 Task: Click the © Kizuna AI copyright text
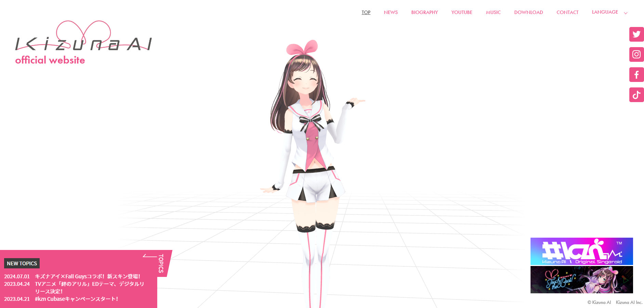pos(599,302)
